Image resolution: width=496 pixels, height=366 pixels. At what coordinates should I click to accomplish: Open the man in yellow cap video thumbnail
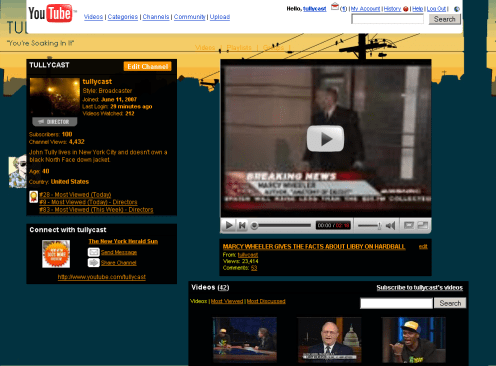414,340
